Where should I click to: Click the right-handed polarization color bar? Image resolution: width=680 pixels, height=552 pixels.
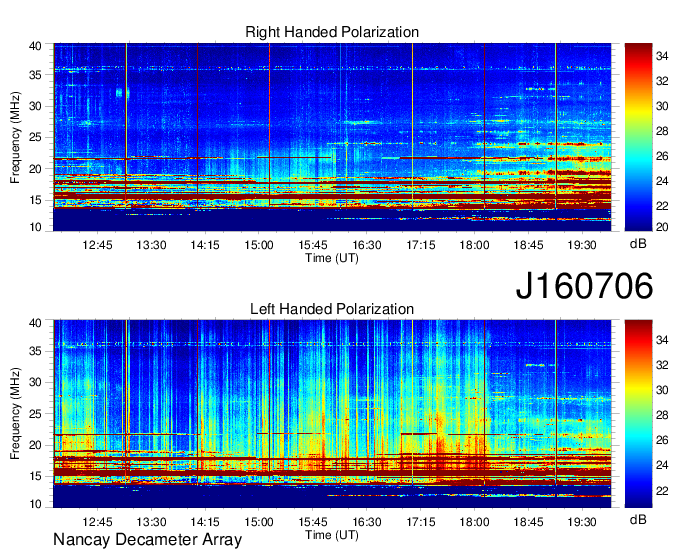click(638, 137)
